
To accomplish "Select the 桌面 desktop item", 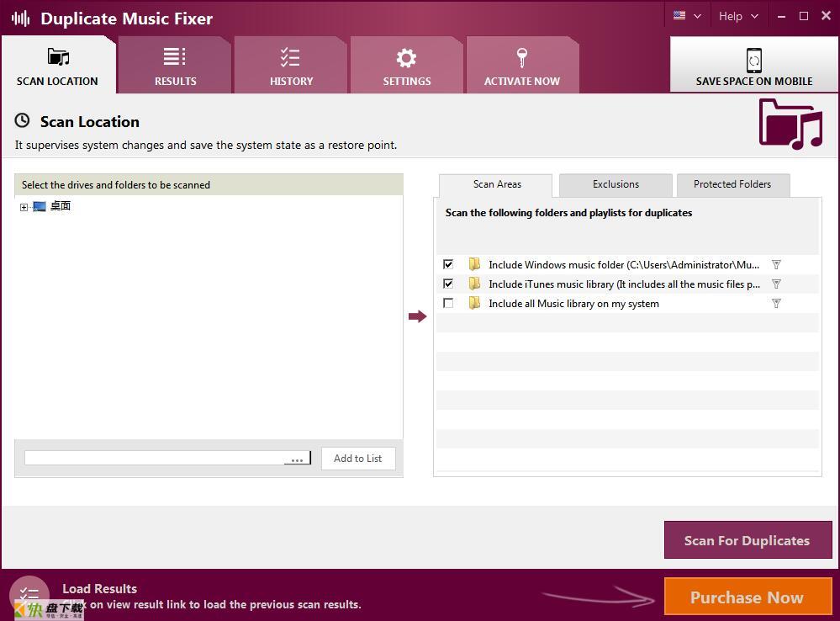I will [x=61, y=206].
